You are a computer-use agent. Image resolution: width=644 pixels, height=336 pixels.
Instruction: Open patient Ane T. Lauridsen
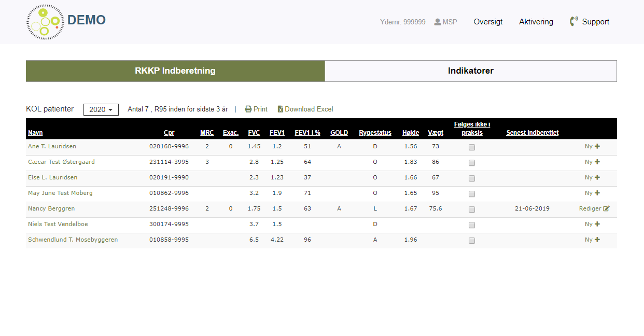click(52, 146)
